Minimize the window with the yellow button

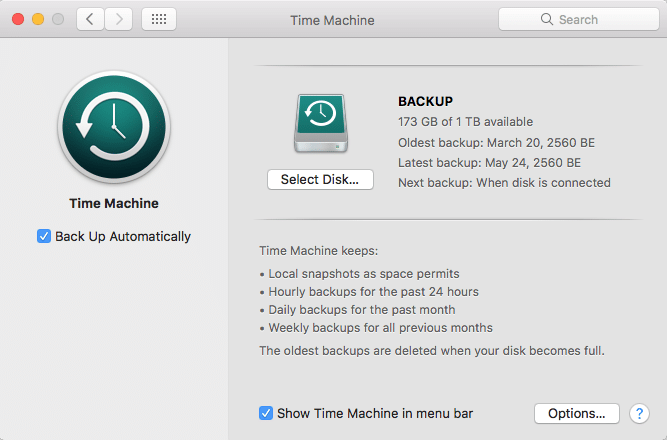click(x=38, y=19)
